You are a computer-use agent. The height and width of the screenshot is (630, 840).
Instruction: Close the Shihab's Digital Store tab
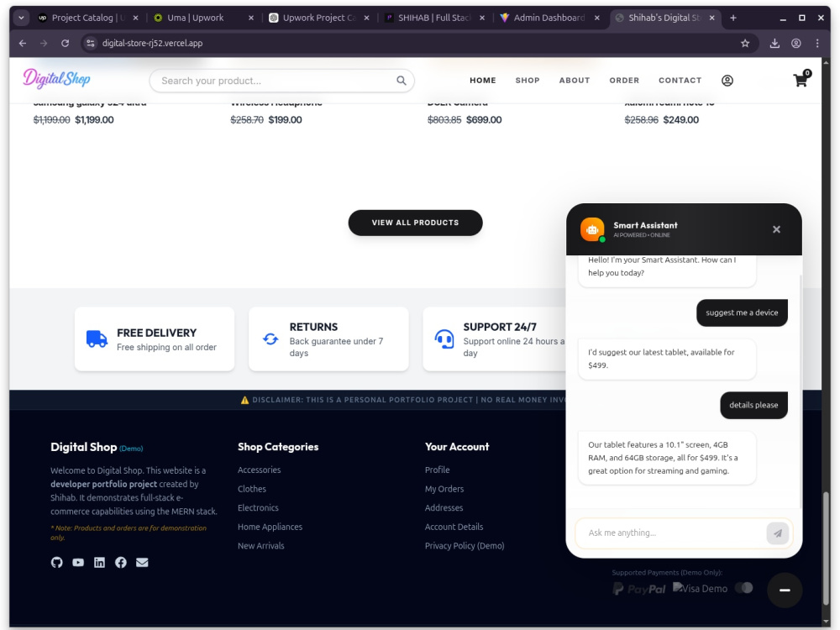(712, 18)
